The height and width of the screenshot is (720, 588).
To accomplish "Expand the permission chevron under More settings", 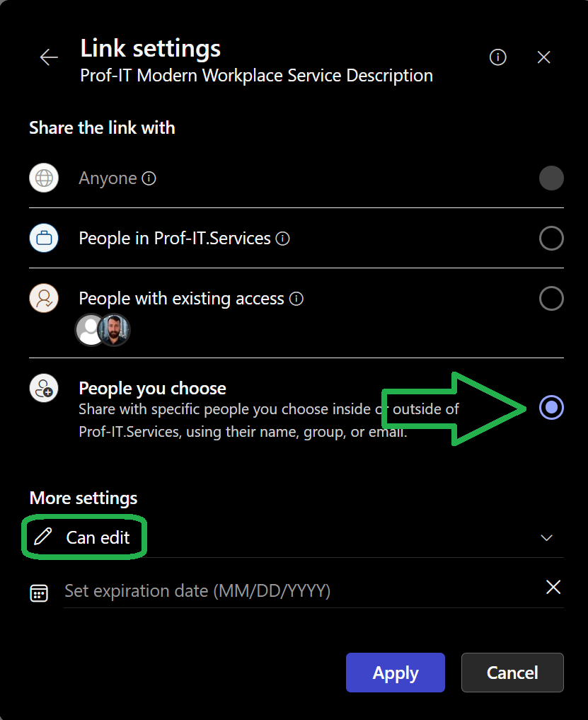I will click(x=546, y=537).
